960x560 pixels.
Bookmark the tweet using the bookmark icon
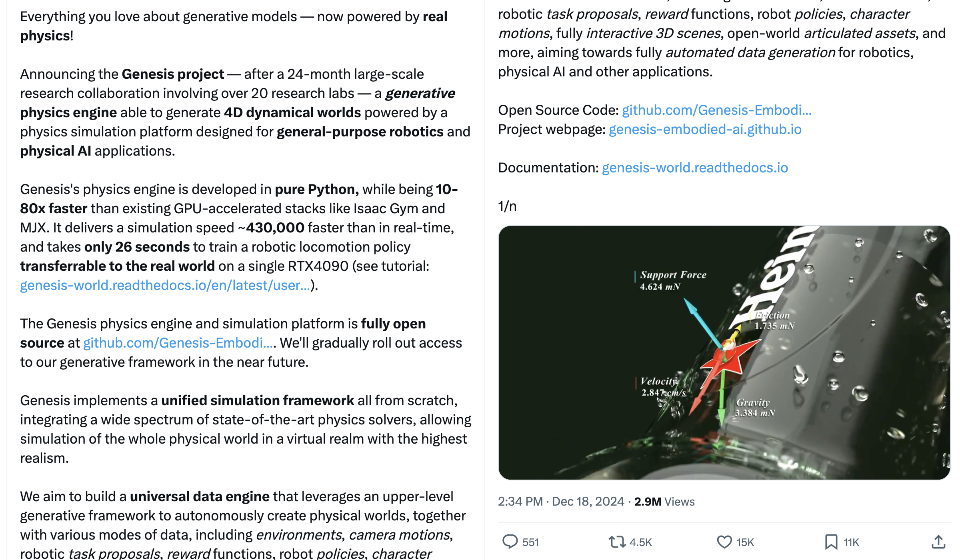click(831, 542)
